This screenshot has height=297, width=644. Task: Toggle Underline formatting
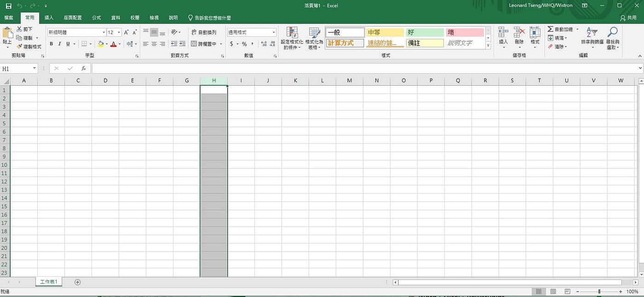click(x=68, y=44)
